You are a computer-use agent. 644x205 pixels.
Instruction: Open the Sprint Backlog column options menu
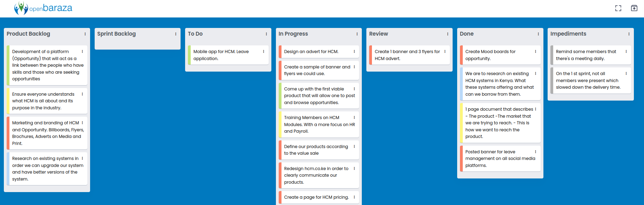[176, 34]
